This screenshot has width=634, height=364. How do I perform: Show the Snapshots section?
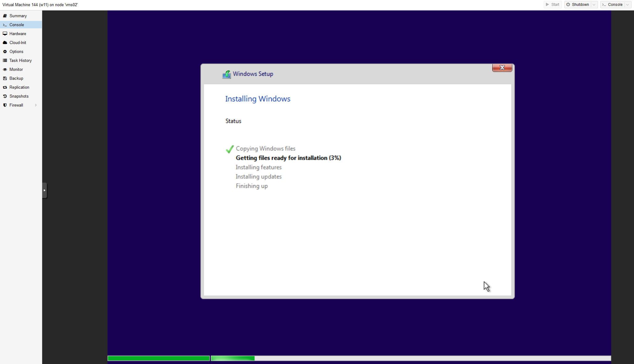21,96
